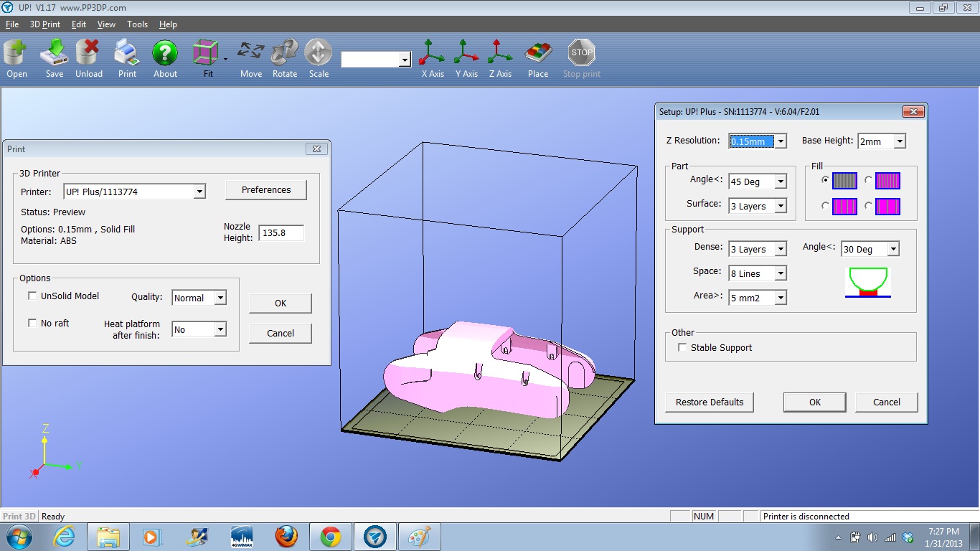
Task: Switch to Chrome in the taskbar
Action: (331, 537)
